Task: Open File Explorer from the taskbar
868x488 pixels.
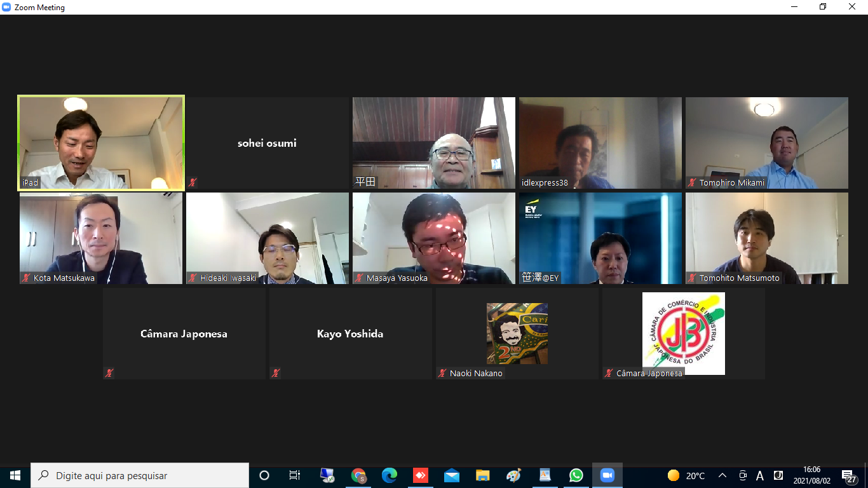Action: (483, 475)
